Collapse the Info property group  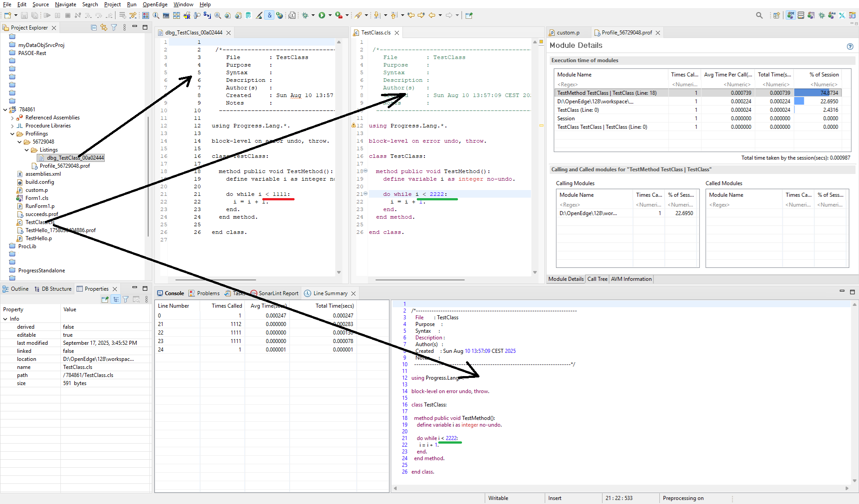(5, 319)
